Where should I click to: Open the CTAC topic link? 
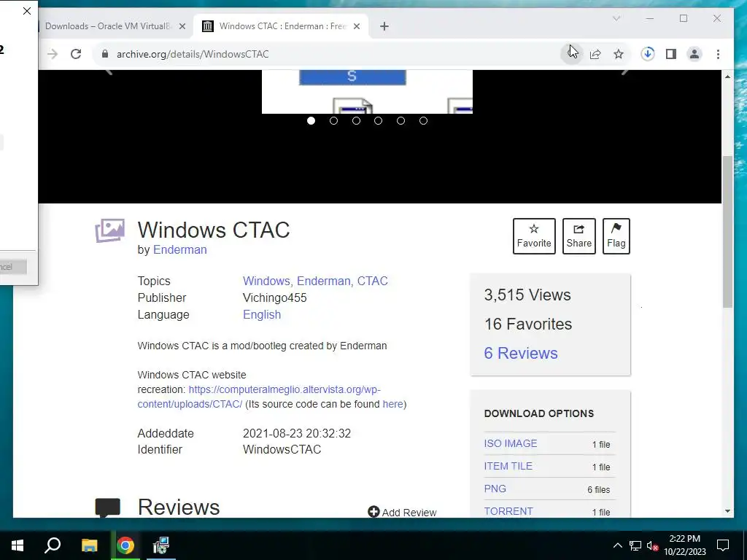click(x=373, y=281)
